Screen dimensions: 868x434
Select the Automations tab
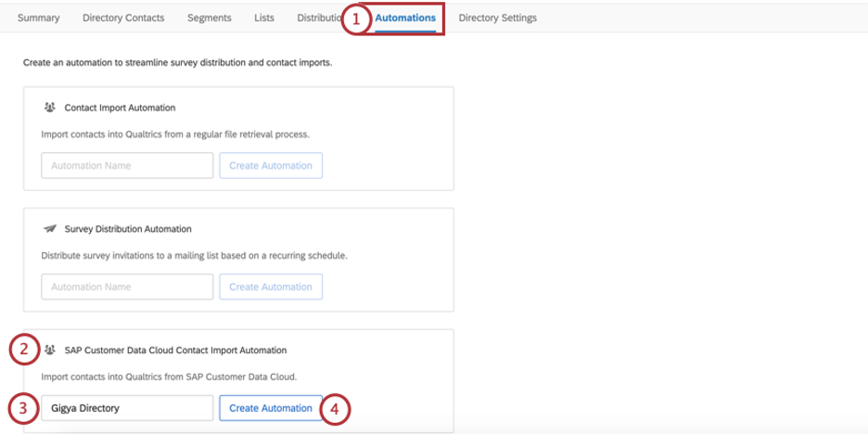click(x=405, y=18)
